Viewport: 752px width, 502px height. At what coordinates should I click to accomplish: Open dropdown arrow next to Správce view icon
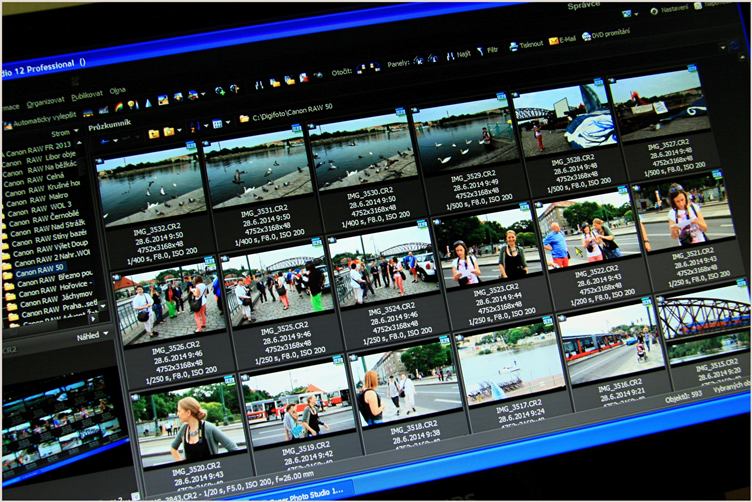coord(636,14)
